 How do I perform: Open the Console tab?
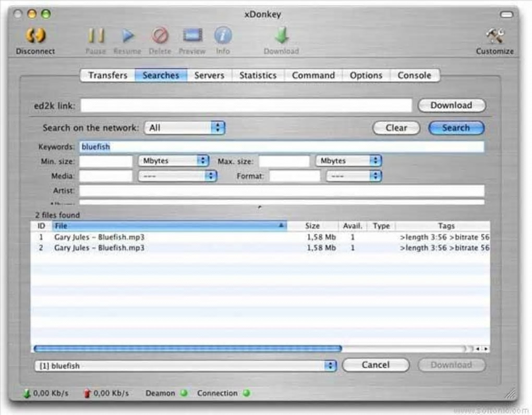point(414,75)
